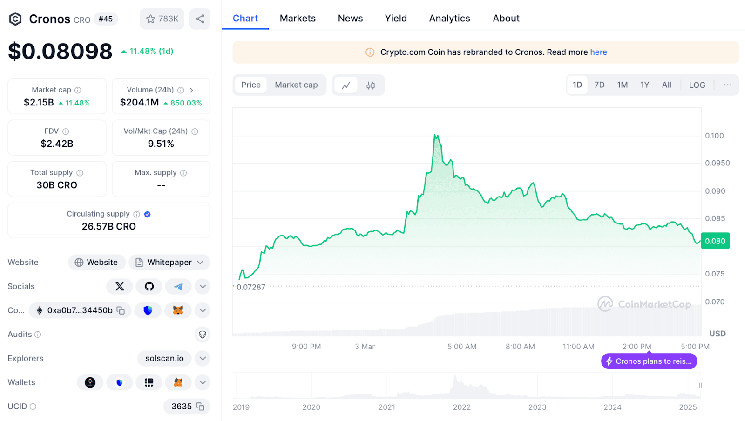Open the Website link button
This screenshot has height=421, width=745.
(x=96, y=262)
